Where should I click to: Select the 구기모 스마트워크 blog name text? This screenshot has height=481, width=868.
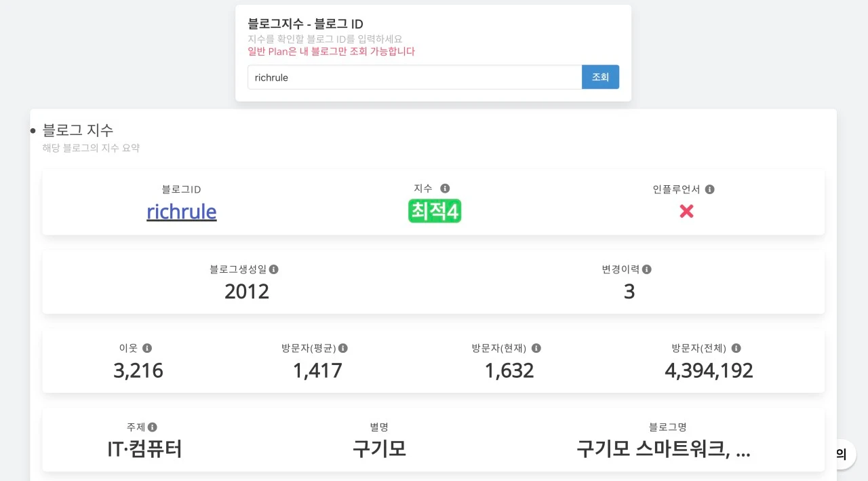[x=663, y=449]
